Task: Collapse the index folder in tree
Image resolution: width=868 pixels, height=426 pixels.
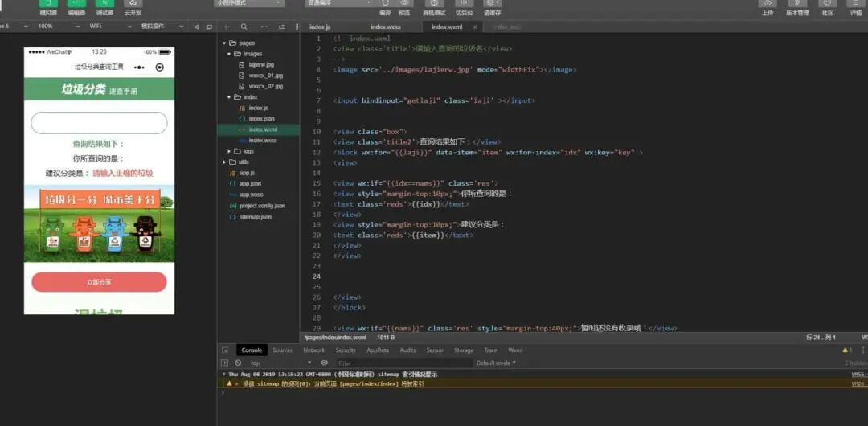Action: click(x=229, y=97)
